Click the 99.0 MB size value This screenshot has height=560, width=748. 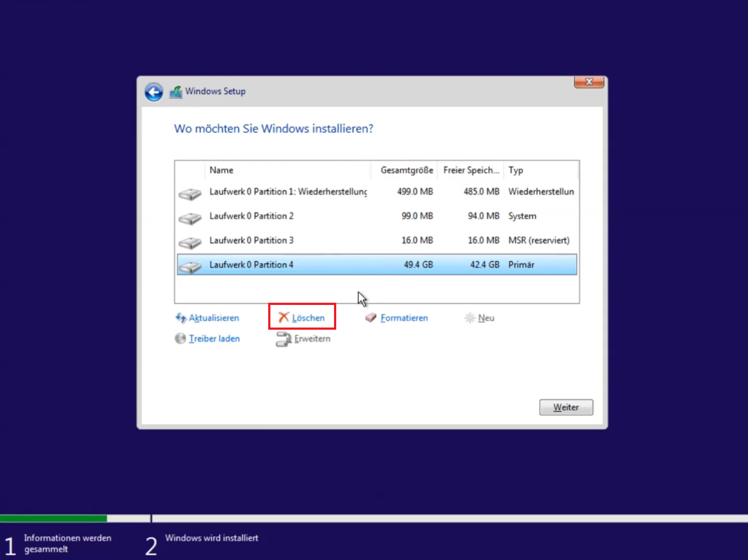click(417, 216)
